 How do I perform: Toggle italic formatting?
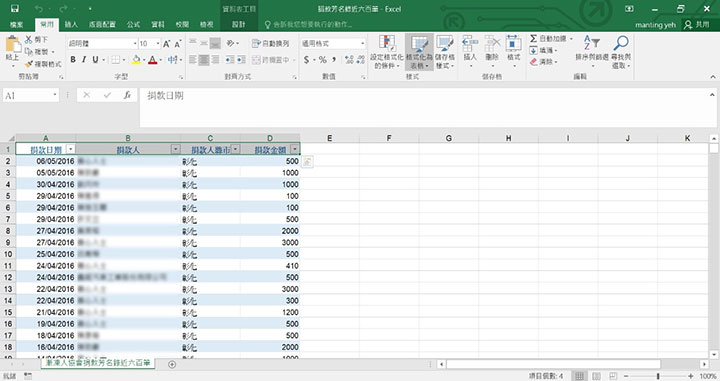coord(84,60)
